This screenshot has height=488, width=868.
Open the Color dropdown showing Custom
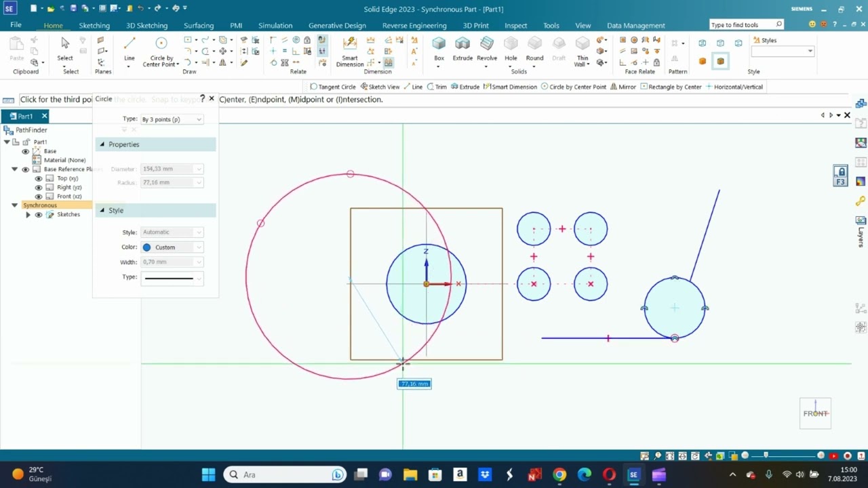point(172,247)
